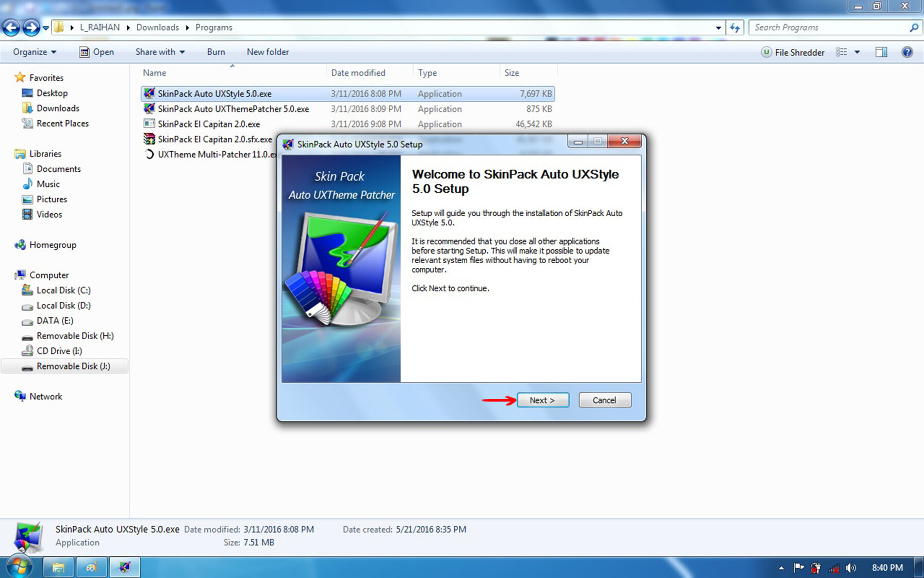Select UXTheme Multi-Patcher 11.0 file
This screenshot has width=924, height=578.
(210, 154)
